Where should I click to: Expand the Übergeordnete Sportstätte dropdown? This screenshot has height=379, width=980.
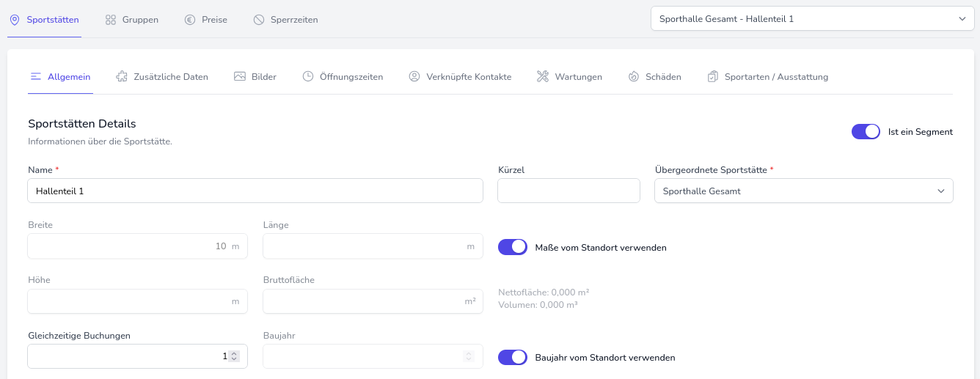coord(803,191)
